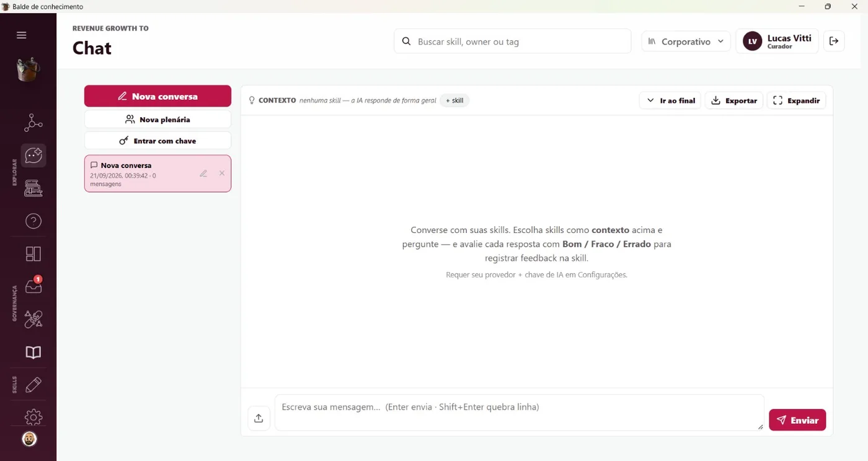Open the Lucas Vitti Curador profile card
Image resolution: width=868 pixels, height=461 pixels.
pyautogui.click(x=777, y=42)
